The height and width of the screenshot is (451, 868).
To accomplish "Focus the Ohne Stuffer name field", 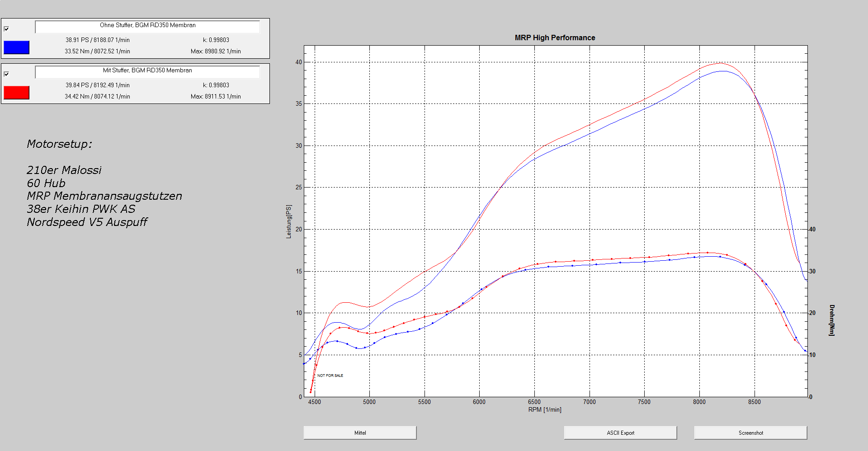I will click(x=147, y=27).
